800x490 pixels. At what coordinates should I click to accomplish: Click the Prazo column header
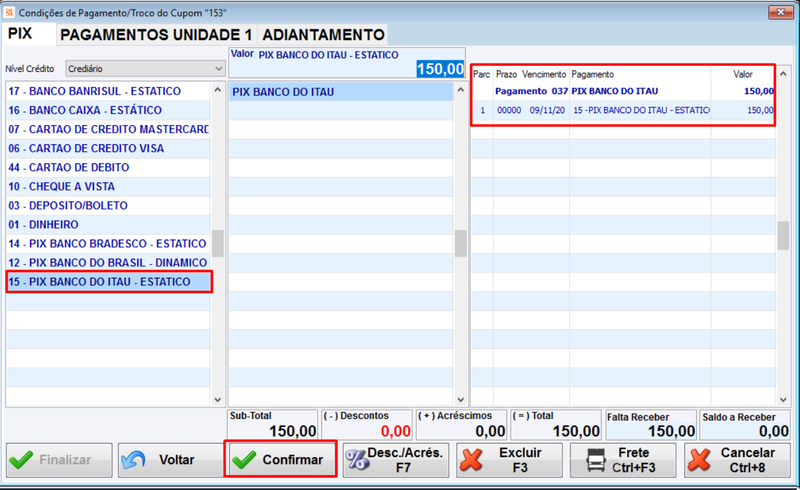click(506, 75)
